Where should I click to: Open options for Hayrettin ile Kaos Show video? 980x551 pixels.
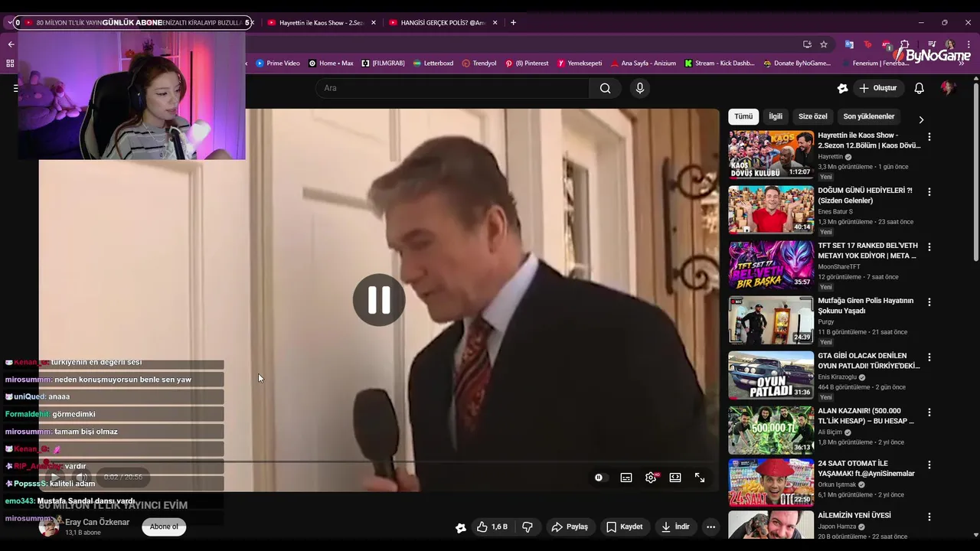coord(929,137)
